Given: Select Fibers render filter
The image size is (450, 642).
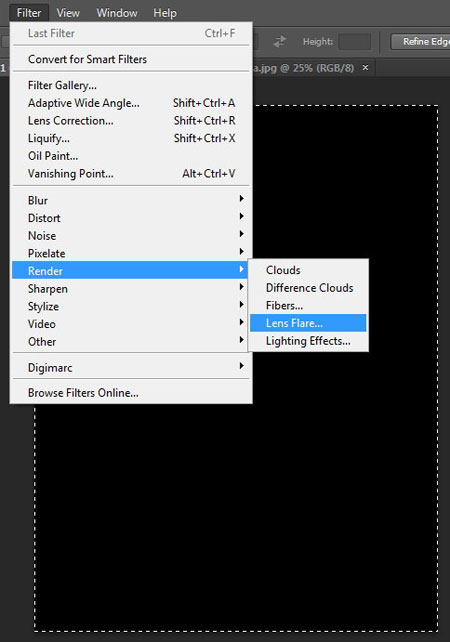Looking at the screenshot, I should click(308, 305).
